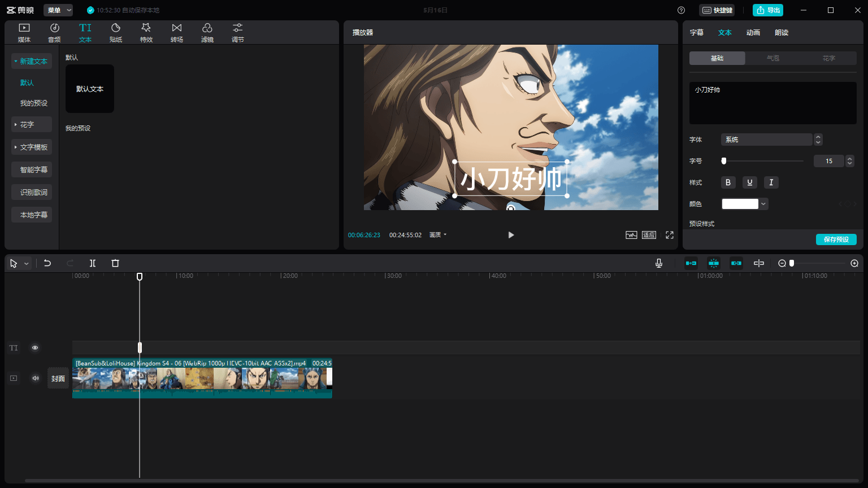Switch to the 转场 (Transitions) panel
The image size is (868, 488).
click(176, 32)
